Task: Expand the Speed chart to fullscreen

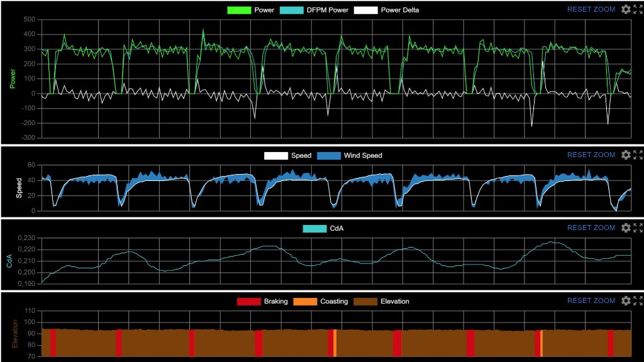Action: (x=638, y=155)
